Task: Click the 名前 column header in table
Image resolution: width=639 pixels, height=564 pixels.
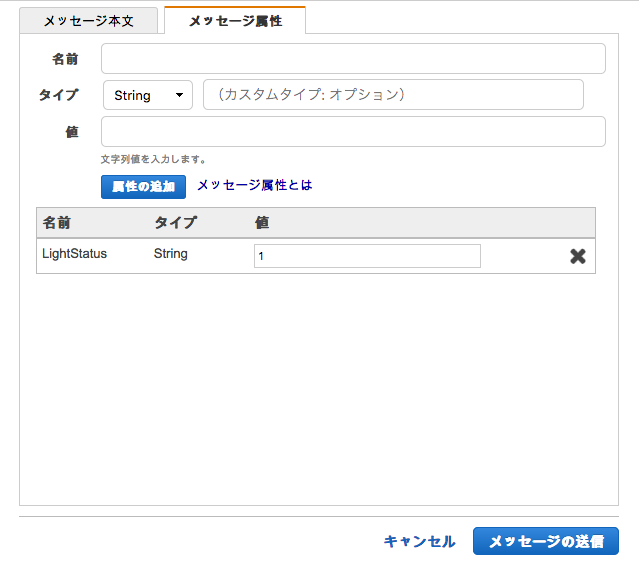Action: pyautogui.click(x=57, y=223)
